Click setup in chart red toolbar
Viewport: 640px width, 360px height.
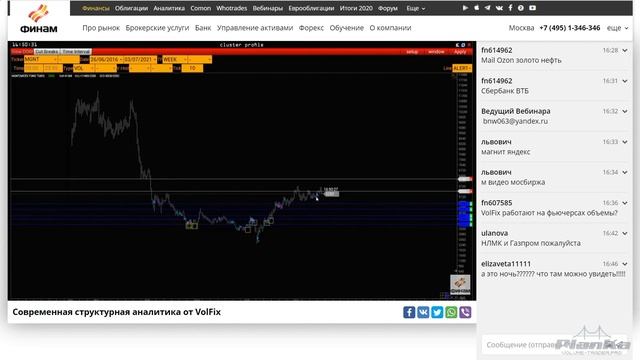pos(412,52)
